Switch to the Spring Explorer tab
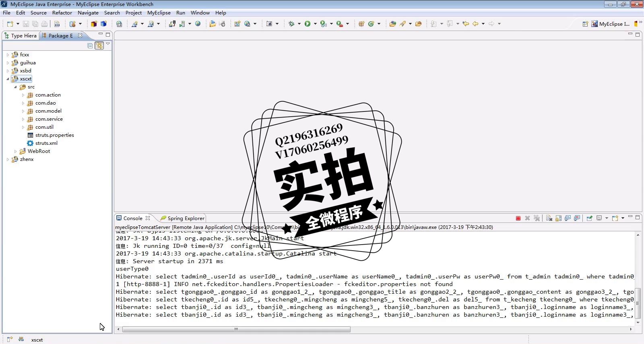 (x=182, y=218)
